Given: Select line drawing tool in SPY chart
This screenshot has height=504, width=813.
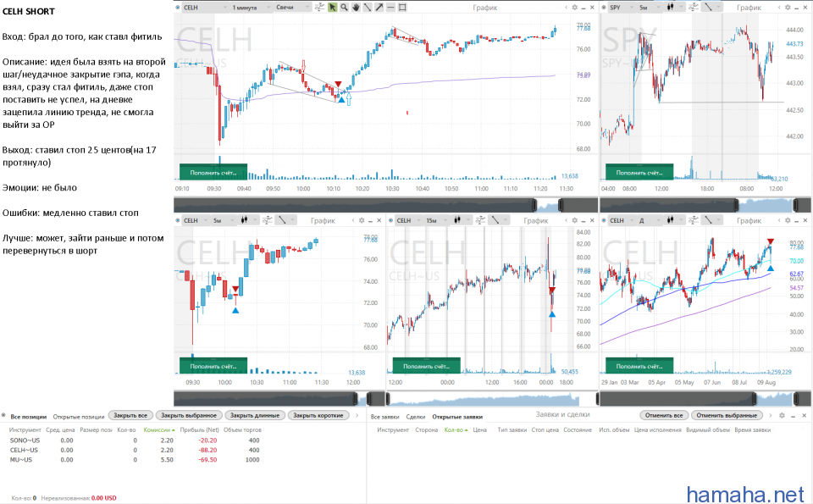Looking at the screenshot, I should click(708, 8).
